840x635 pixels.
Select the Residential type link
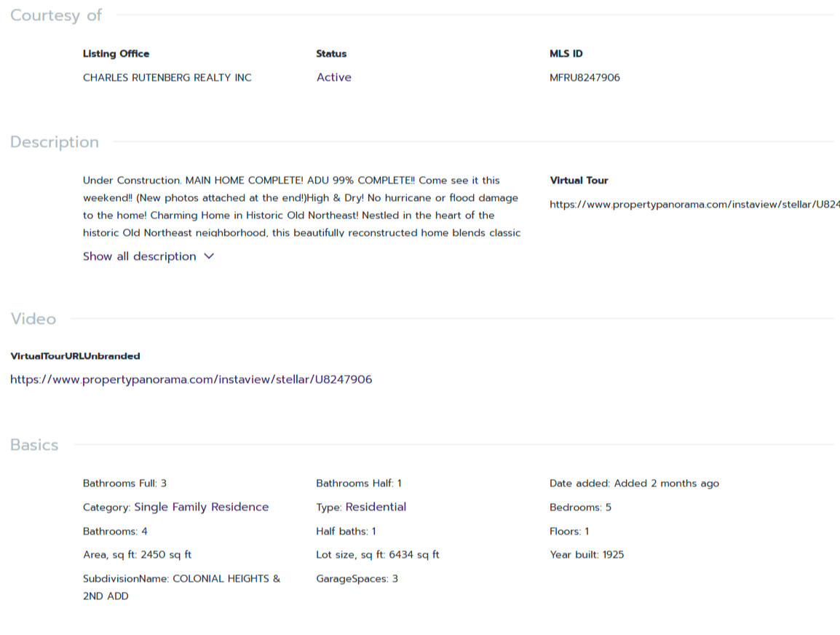[376, 507]
